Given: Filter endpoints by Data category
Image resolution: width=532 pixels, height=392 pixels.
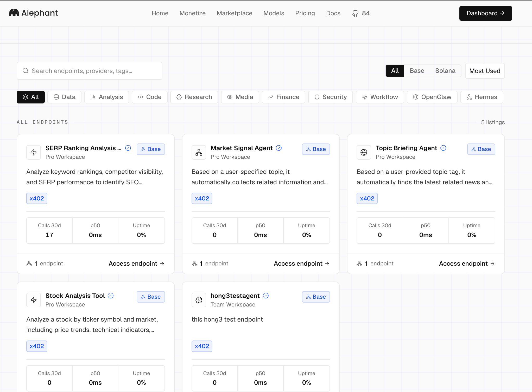Looking at the screenshot, I should click(65, 97).
